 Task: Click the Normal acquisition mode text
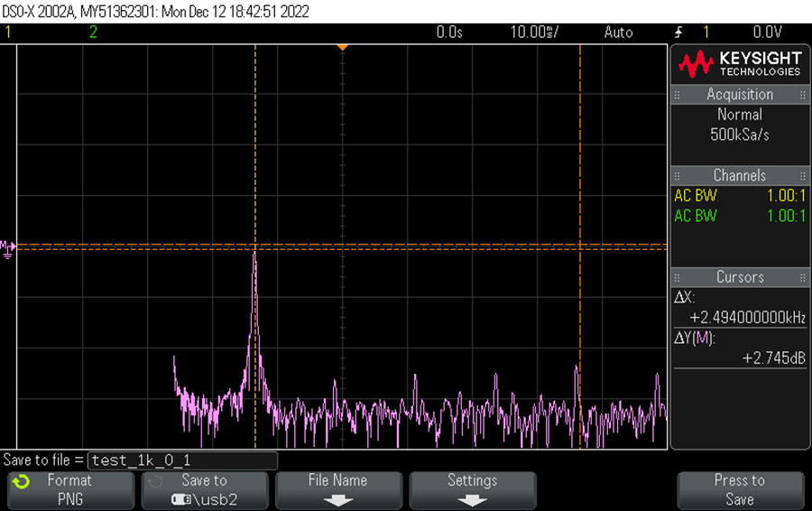click(740, 115)
